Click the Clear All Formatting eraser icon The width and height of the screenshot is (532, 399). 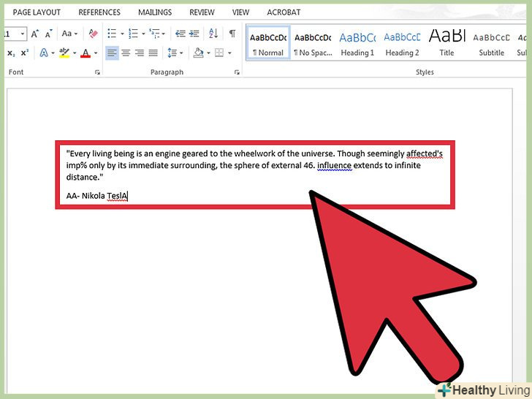point(93,34)
